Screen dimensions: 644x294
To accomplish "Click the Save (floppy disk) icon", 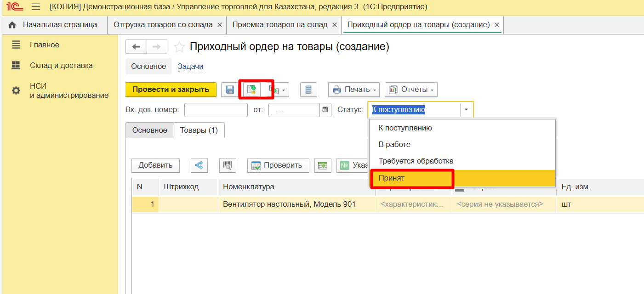I will [228, 90].
